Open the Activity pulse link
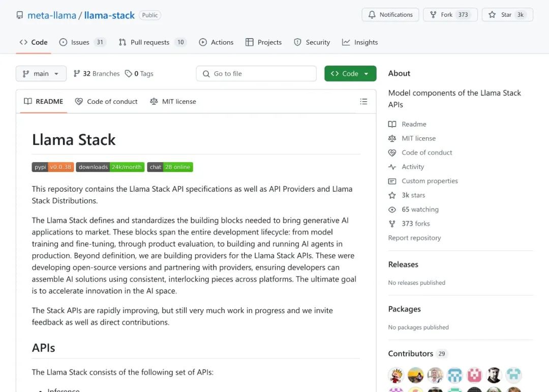549x392 pixels. point(412,167)
